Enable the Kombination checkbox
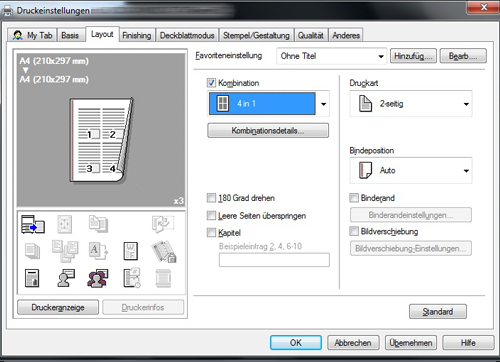This screenshot has height=362, width=500. pos(211,83)
